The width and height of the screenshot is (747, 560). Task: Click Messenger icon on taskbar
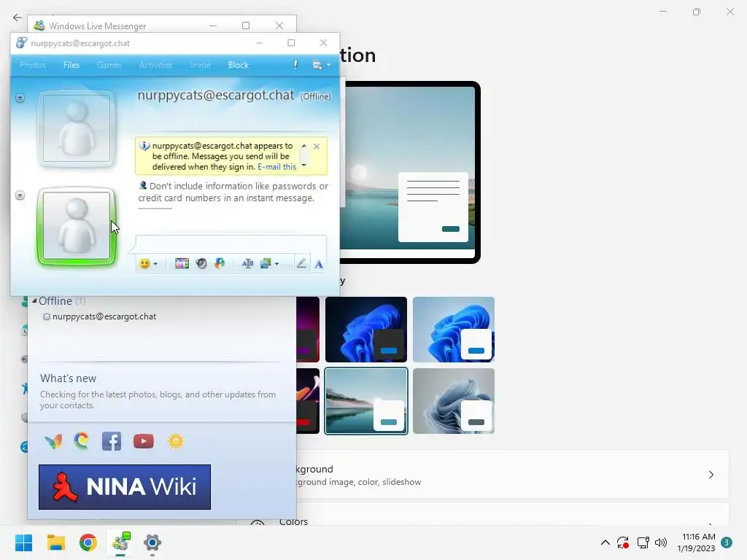(x=120, y=542)
